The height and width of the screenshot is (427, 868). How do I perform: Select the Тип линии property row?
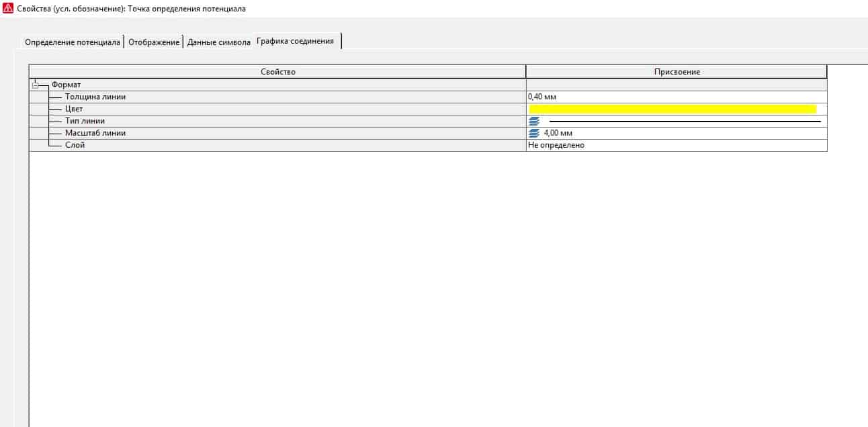[428, 121]
